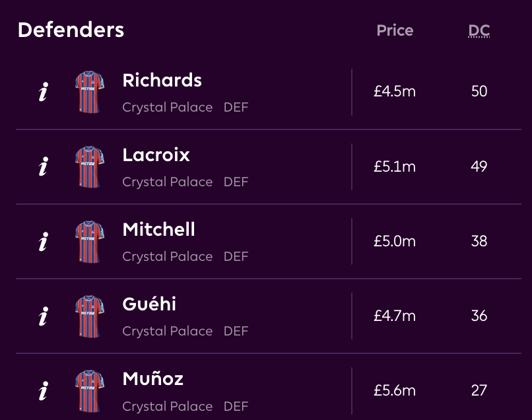Click the Price column header
The height and width of the screenshot is (420, 532).
(x=395, y=30)
